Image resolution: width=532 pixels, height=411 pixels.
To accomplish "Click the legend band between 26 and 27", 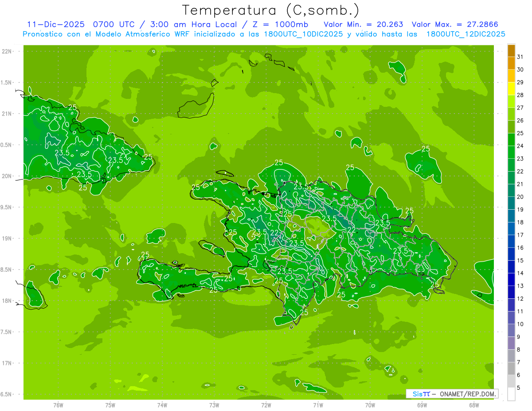I will 511,114.
